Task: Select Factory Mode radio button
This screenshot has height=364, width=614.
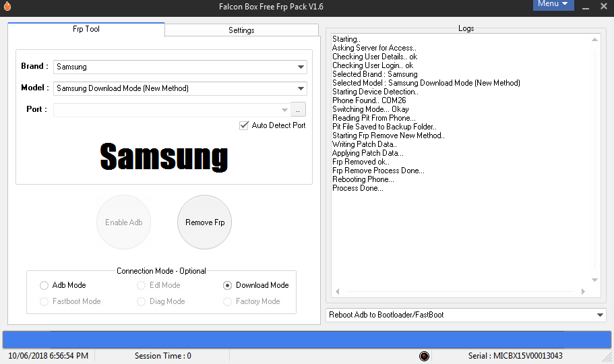Action: tap(227, 301)
